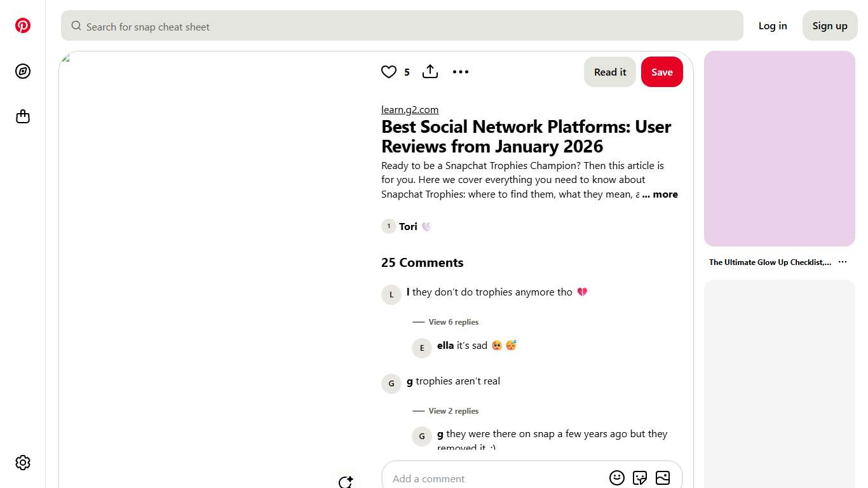868x488 pixels.
Task: Show the 2 replies under g's comment
Action: pyautogui.click(x=453, y=410)
